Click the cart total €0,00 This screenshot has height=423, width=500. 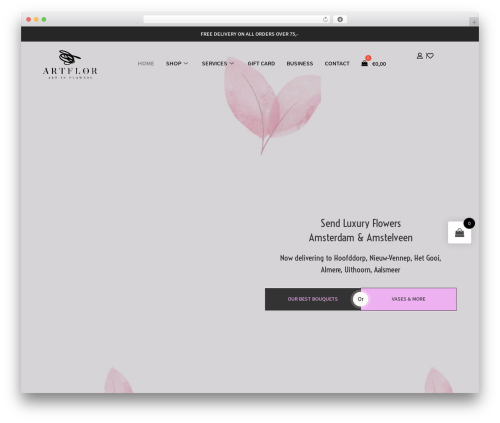[x=379, y=64]
